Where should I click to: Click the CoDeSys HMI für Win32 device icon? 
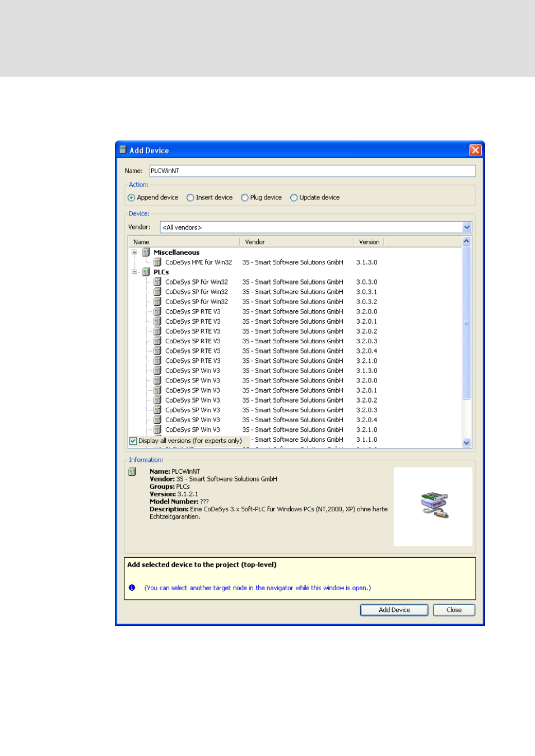tap(157, 262)
